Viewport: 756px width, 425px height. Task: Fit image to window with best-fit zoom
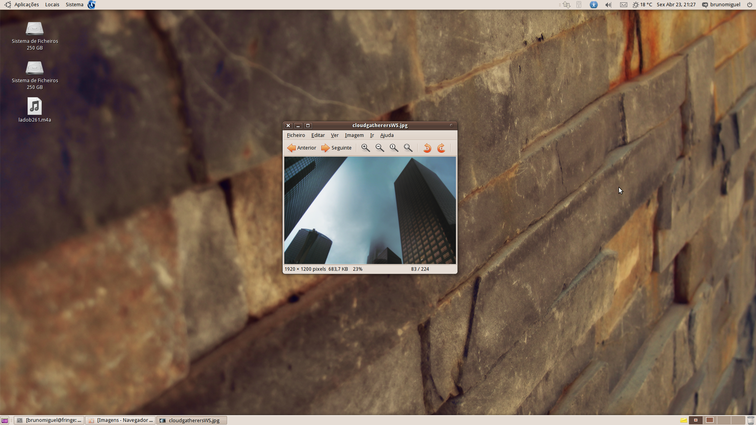click(408, 148)
